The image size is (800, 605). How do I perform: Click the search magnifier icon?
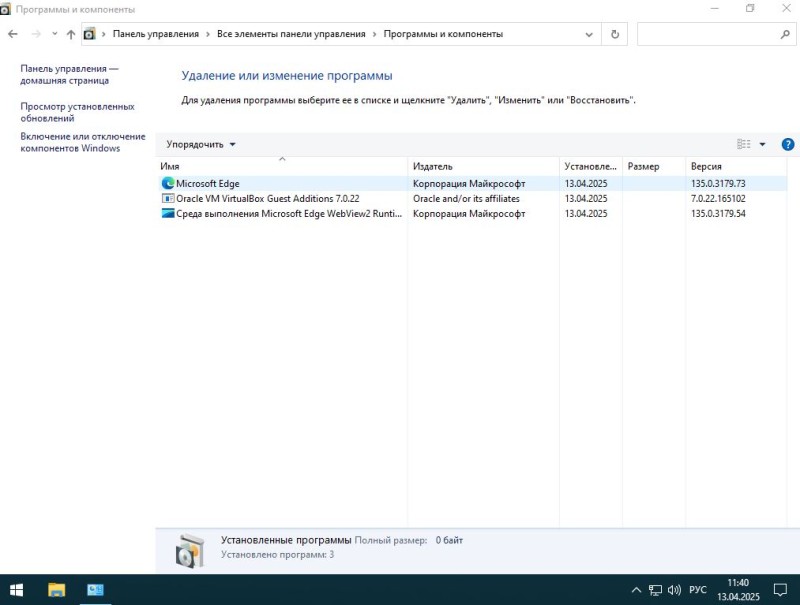pos(785,34)
